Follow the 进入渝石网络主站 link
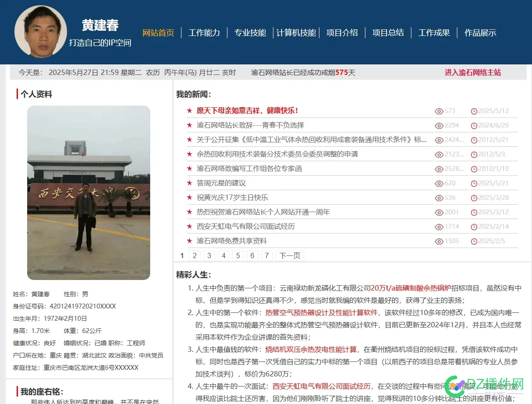532x404 pixels. coord(472,72)
